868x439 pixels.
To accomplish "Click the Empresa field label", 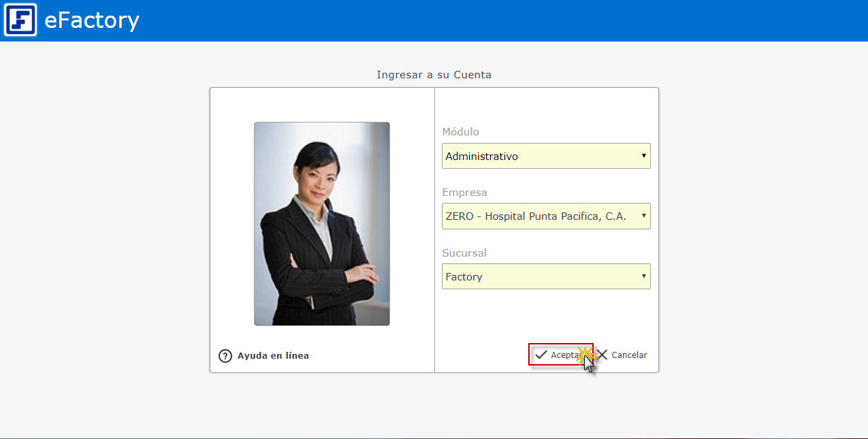I will point(464,193).
